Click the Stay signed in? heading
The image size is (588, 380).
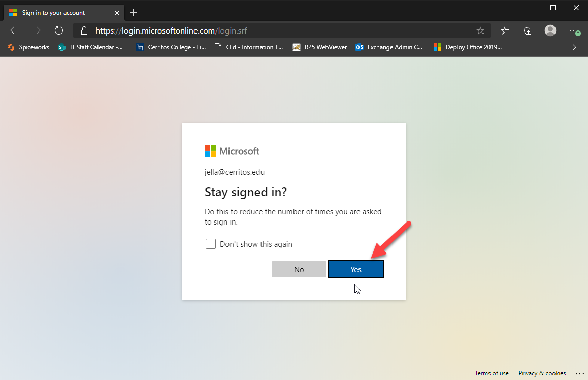pyautogui.click(x=246, y=192)
